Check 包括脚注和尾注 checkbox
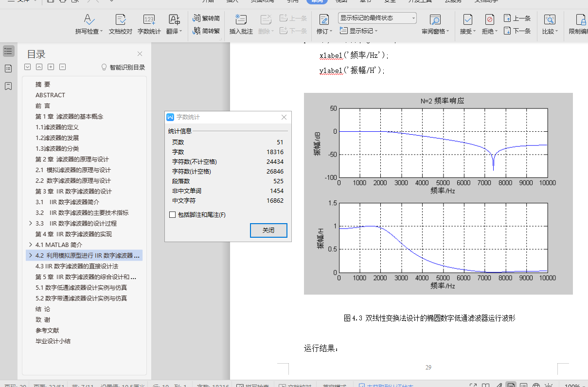This screenshot has width=588, height=387. [x=172, y=215]
